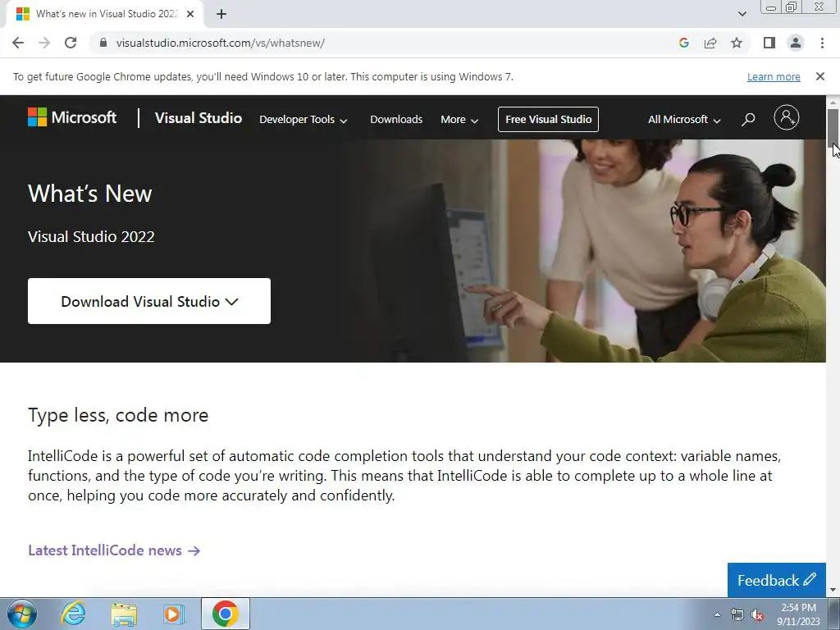
Task: Open the Download Visual Studio dropdown
Action: click(x=149, y=301)
